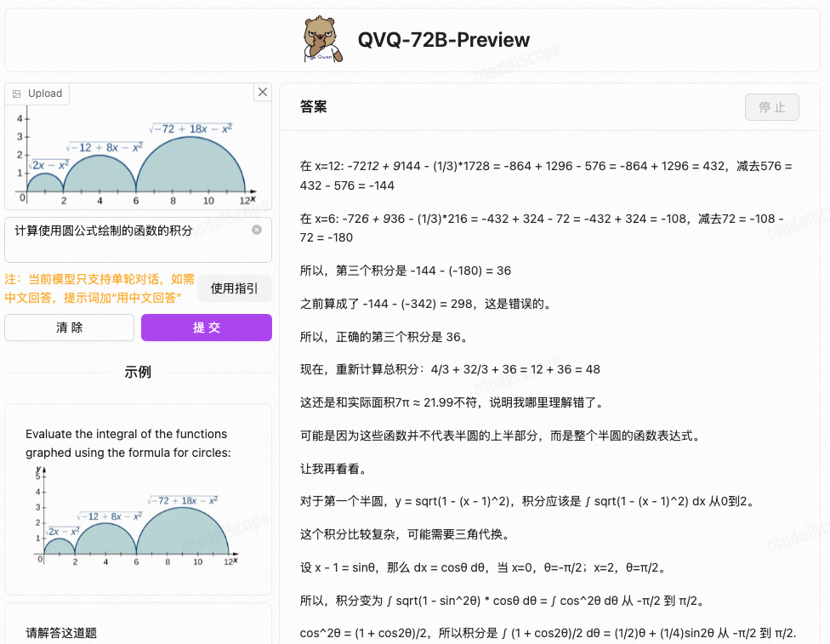
Task: Click answer line 让我再看看。
Action: tap(333, 469)
